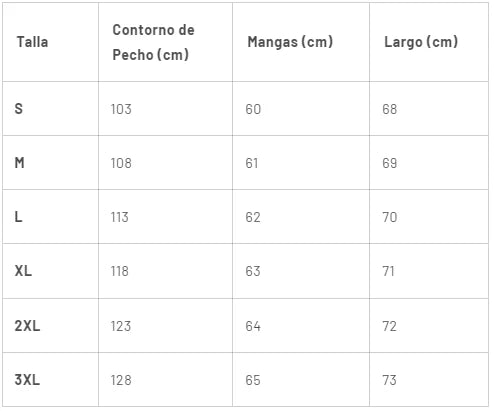Click the Mangas (cm) header
This screenshot has width=494, height=411.
click(290, 42)
